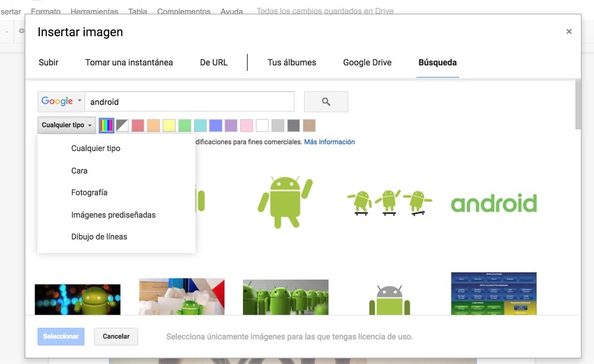Image resolution: width=594 pixels, height=364 pixels.
Task: Select the full-color rainbow filter swatch
Action: 106,125
